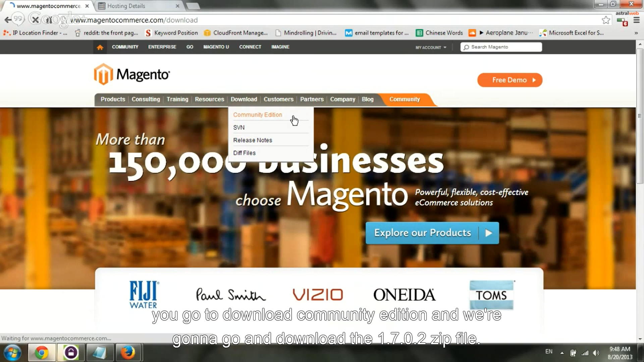Click the browser back arrow
Viewport: 644px width, 362px height.
pyautogui.click(x=8, y=20)
